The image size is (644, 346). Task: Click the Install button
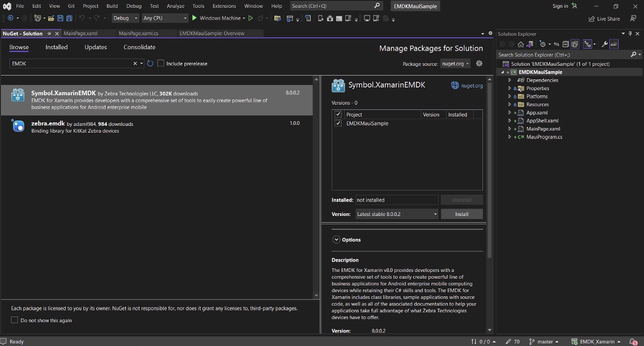click(x=461, y=214)
